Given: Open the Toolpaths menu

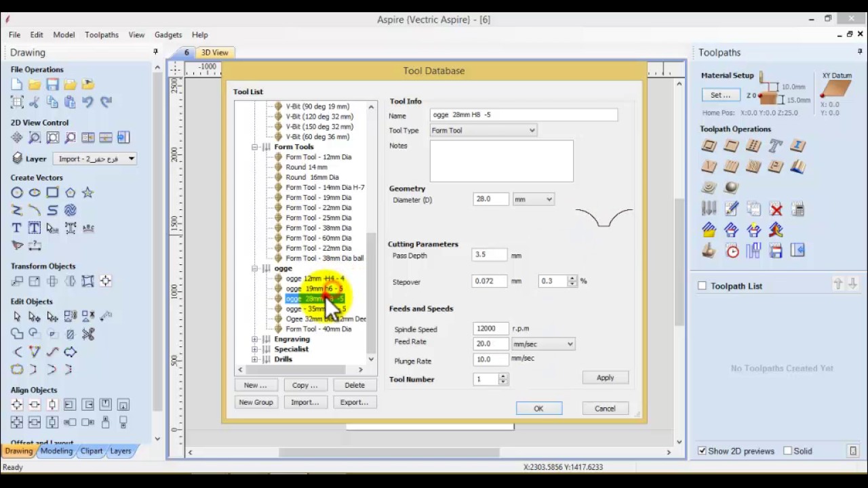Looking at the screenshot, I should [102, 35].
